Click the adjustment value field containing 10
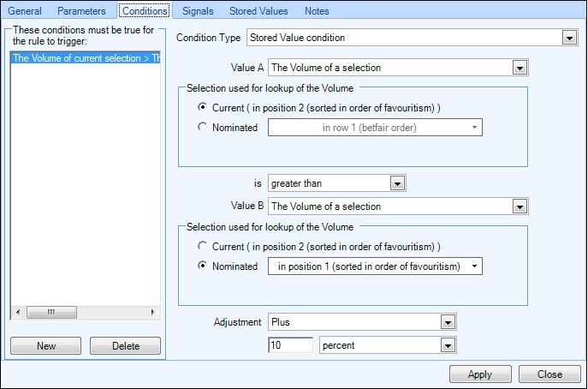 coord(291,345)
